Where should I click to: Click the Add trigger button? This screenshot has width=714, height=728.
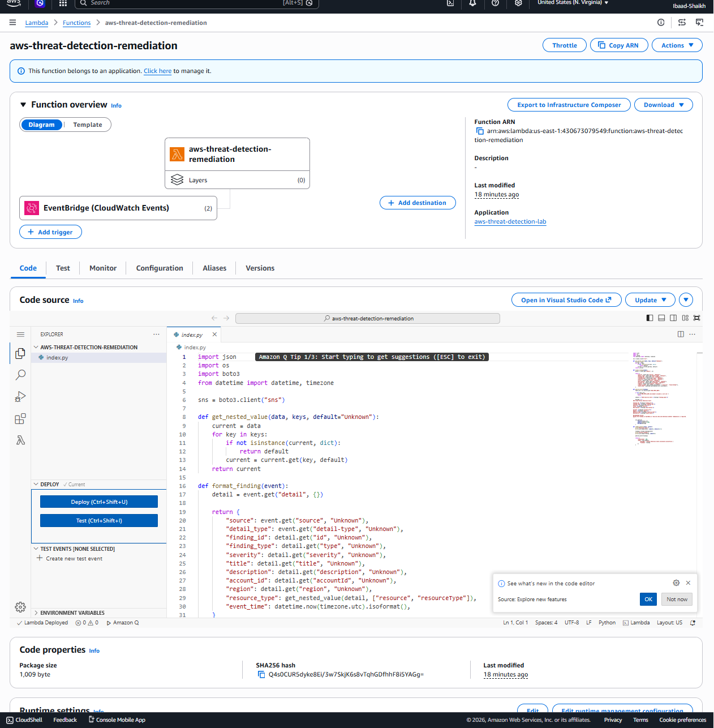[50, 232]
